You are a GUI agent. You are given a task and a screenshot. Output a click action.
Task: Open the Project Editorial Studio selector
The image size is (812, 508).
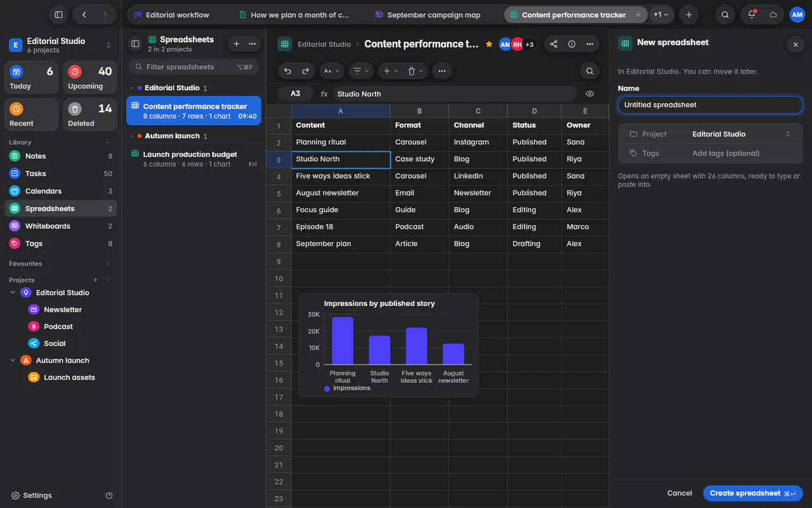pos(710,134)
